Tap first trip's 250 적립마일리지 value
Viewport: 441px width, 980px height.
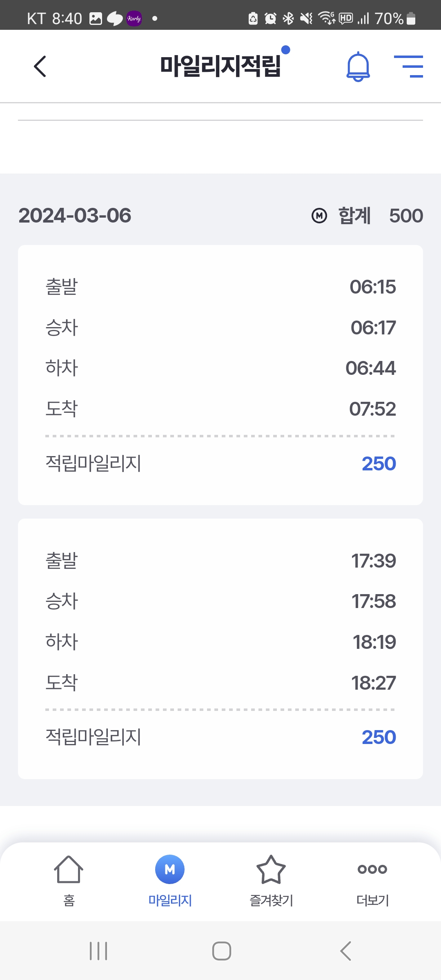(379, 463)
